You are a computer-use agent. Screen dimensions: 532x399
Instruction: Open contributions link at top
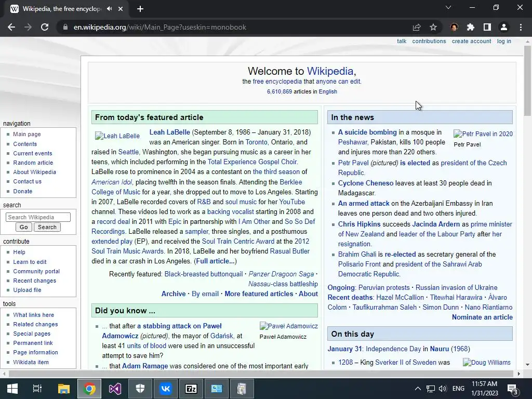[429, 41]
